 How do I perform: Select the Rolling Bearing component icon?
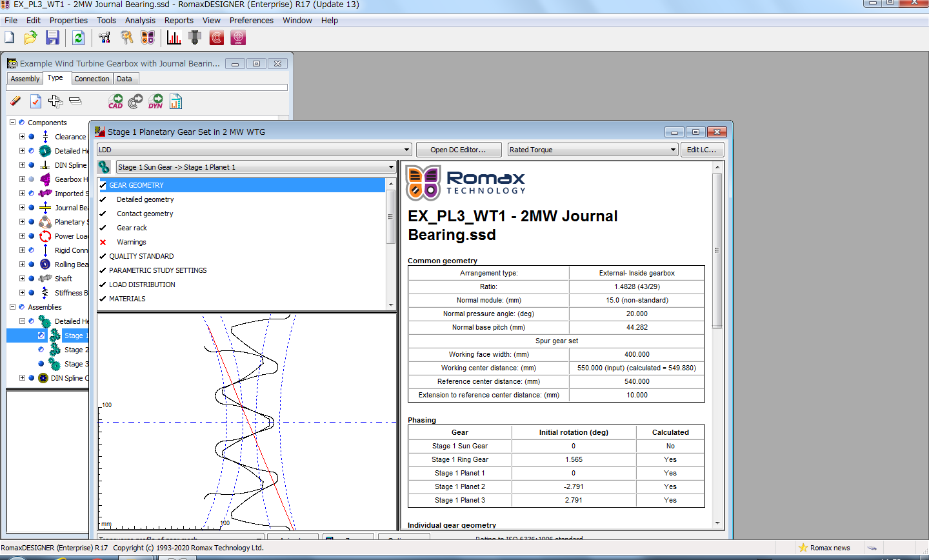pyautogui.click(x=45, y=265)
